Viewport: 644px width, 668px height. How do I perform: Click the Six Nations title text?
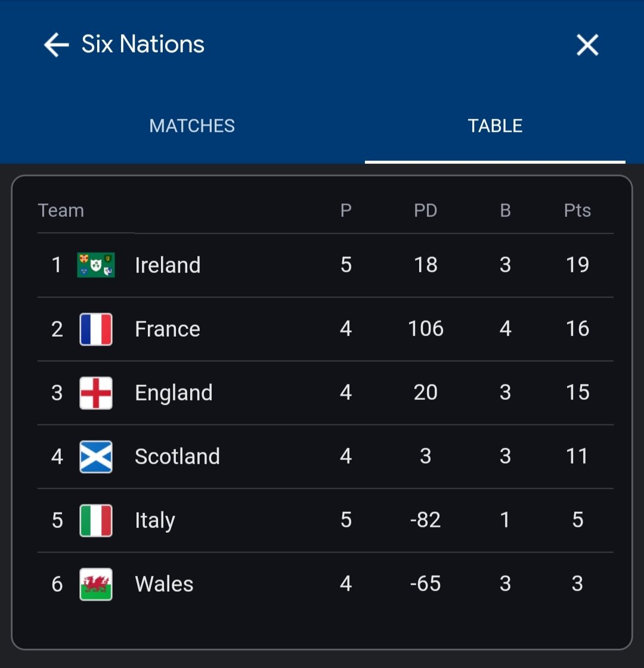click(x=143, y=44)
